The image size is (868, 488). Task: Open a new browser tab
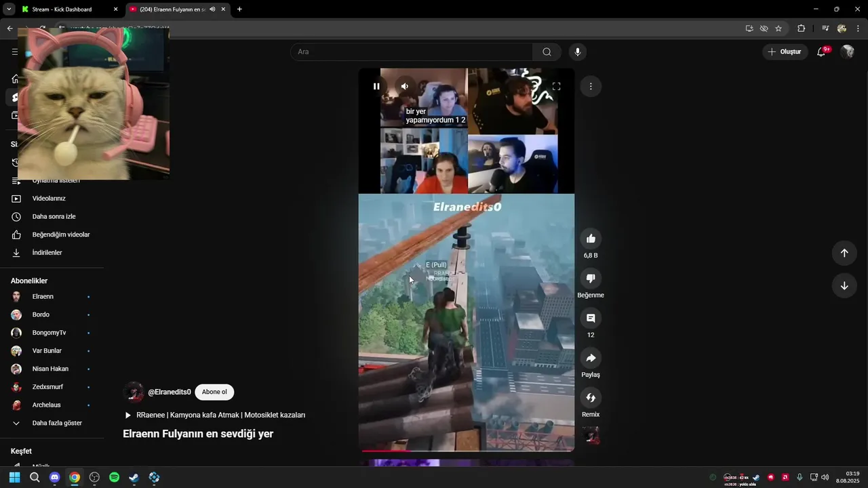point(239,9)
